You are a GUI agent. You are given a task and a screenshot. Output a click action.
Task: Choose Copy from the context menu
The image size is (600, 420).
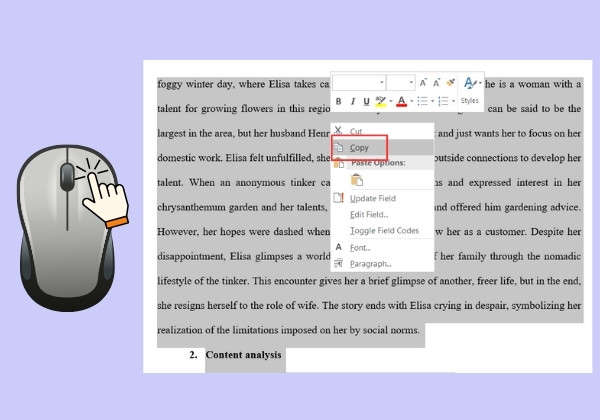pos(383,147)
